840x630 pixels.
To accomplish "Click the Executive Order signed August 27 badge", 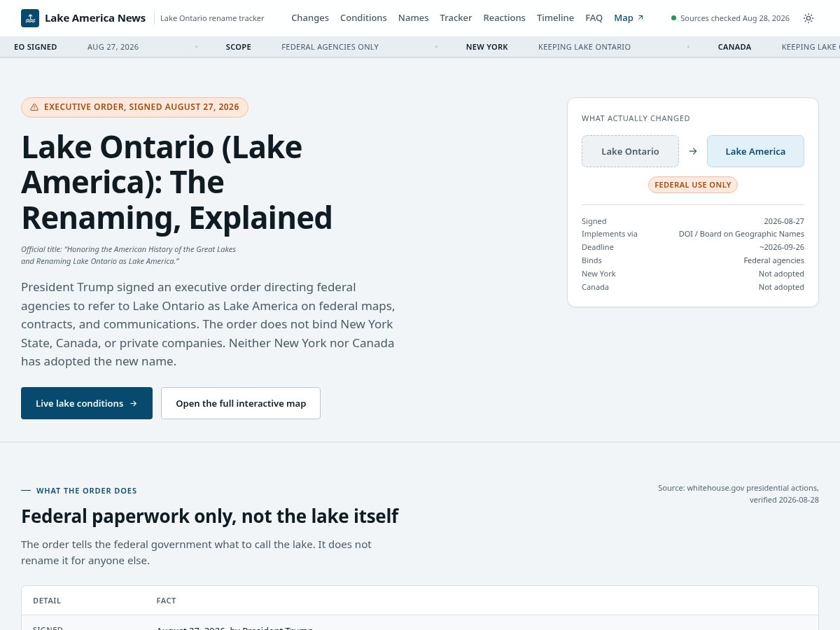I will click(134, 107).
